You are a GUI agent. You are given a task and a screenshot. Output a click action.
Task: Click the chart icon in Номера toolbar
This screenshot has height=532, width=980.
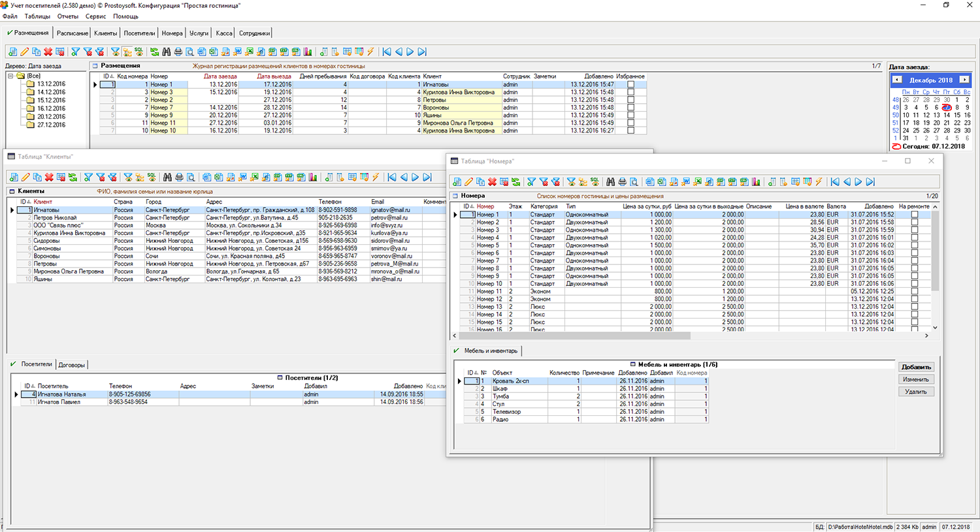(x=756, y=182)
